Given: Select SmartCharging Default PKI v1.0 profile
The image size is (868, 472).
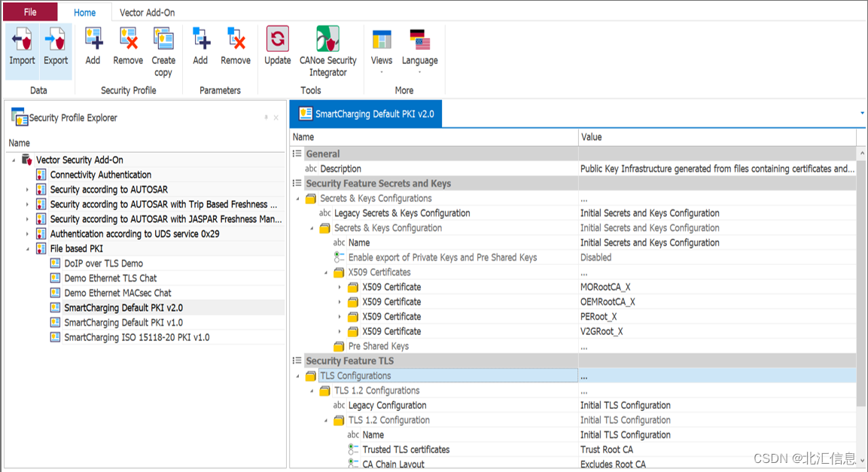Looking at the screenshot, I should pyautogui.click(x=123, y=322).
